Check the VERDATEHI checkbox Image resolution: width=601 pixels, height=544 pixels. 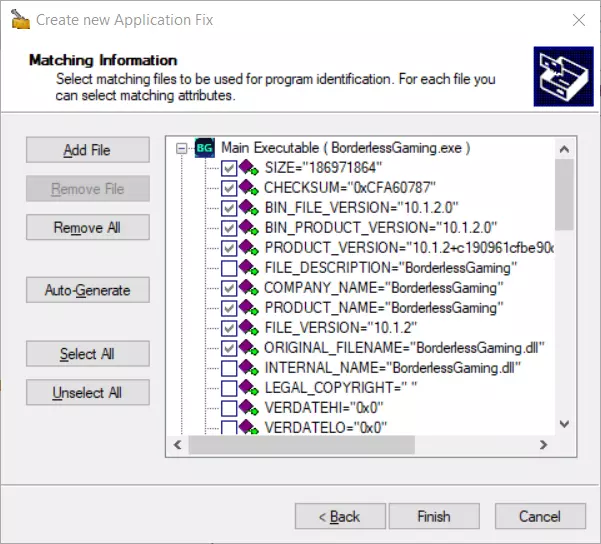[229, 408]
